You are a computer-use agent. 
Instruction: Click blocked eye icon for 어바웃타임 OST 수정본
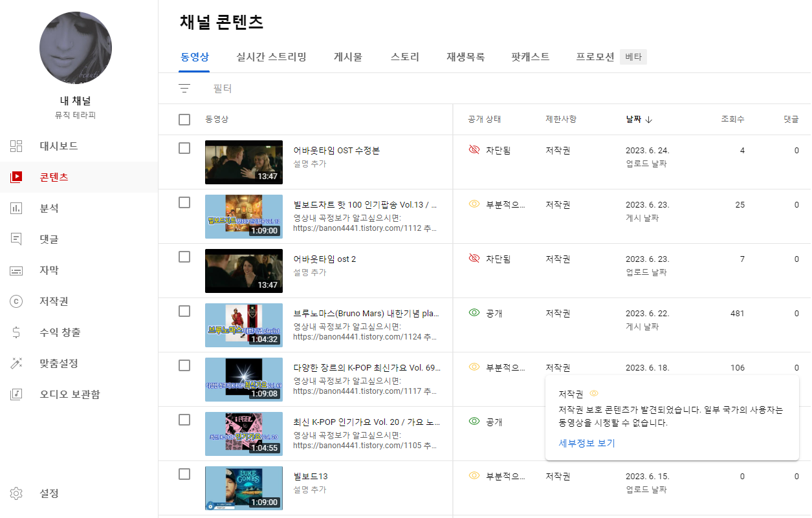pyautogui.click(x=474, y=150)
